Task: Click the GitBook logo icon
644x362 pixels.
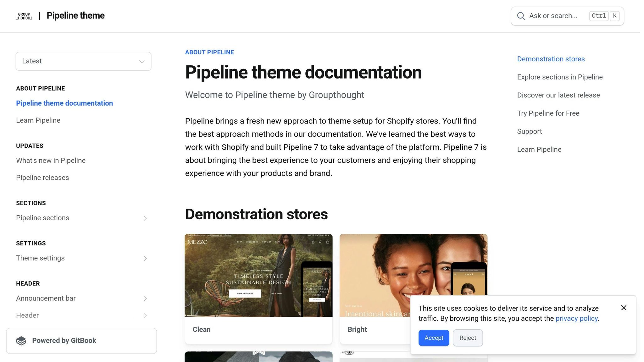Action: [21, 341]
